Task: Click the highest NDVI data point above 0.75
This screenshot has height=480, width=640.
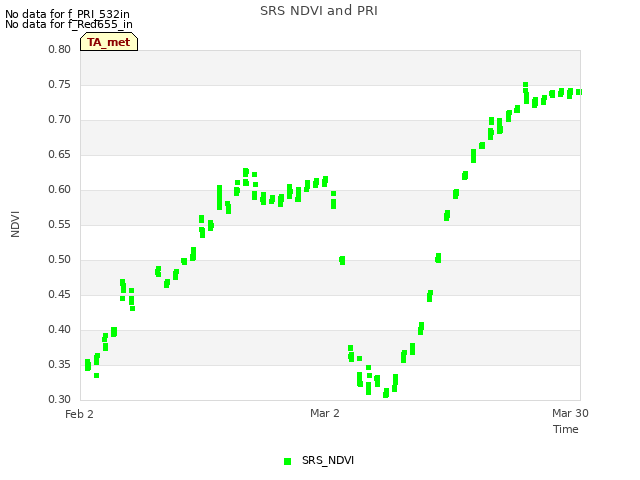Action: pyautogui.click(x=526, y=85)
